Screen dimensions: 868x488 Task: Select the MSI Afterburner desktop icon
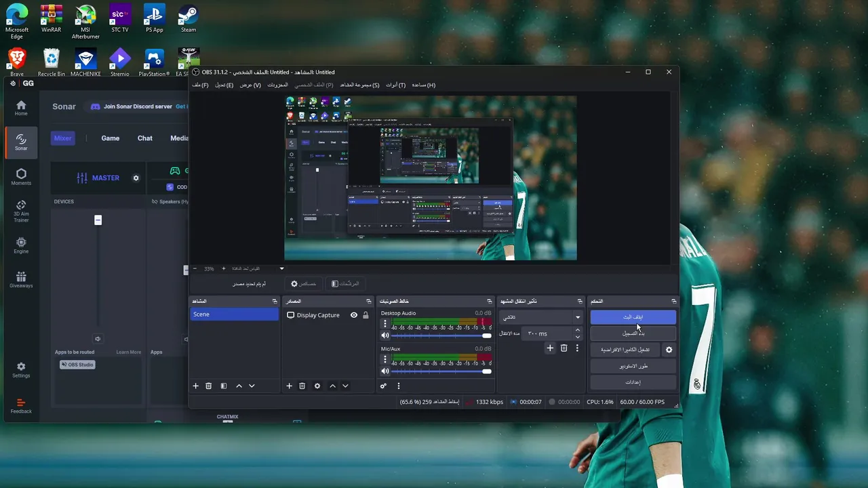[85, 22]
